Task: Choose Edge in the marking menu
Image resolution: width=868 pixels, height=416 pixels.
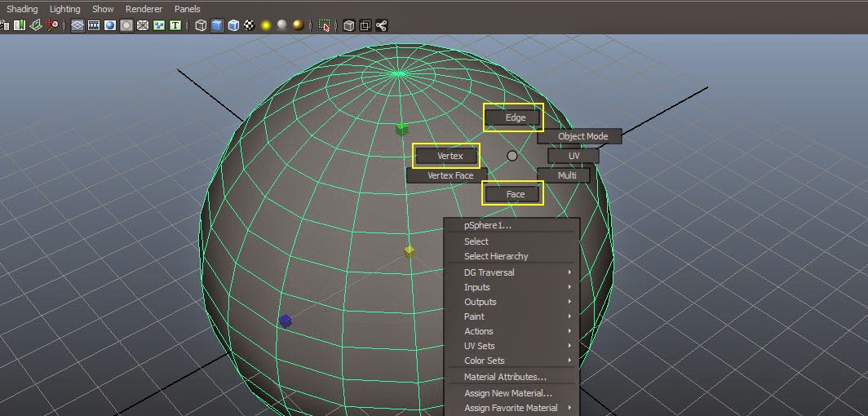Action: (x=515, y=118)
